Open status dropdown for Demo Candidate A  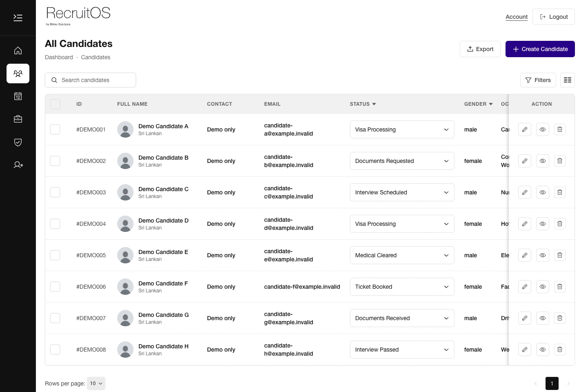(x=402, y=129)
